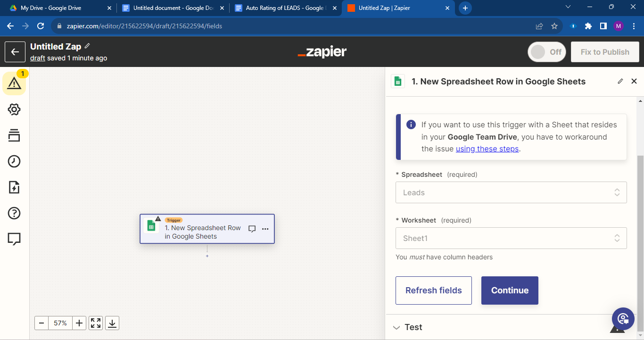Open Chrome extensions puzzle icon
Screen dimensions: 644x340
point(588,26)
